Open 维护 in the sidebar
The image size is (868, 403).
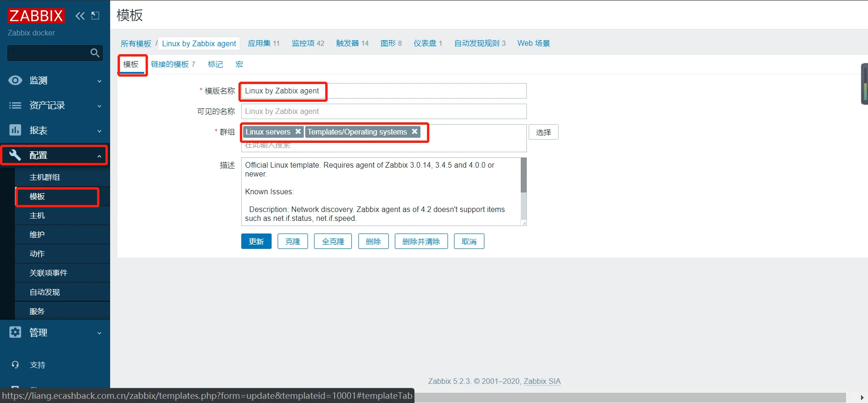tap(63, 234)
